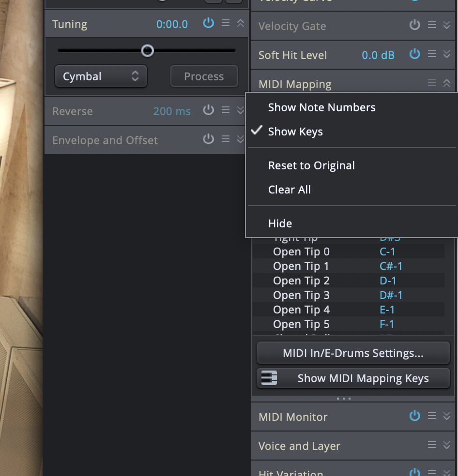458x476 pixels.
Task: Open Voice and Layer options menu
Action: pyautogui.click(x=432, y=445)
